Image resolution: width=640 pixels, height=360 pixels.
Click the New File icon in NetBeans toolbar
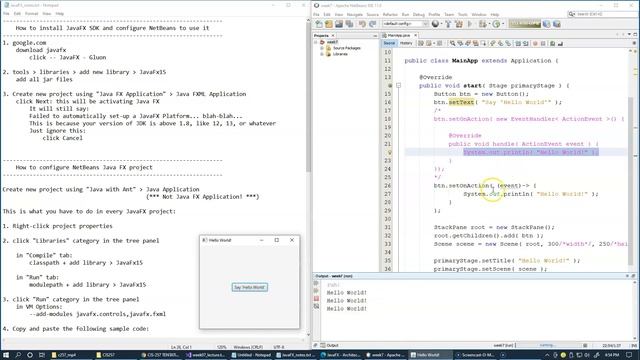(x=319, y=24)
